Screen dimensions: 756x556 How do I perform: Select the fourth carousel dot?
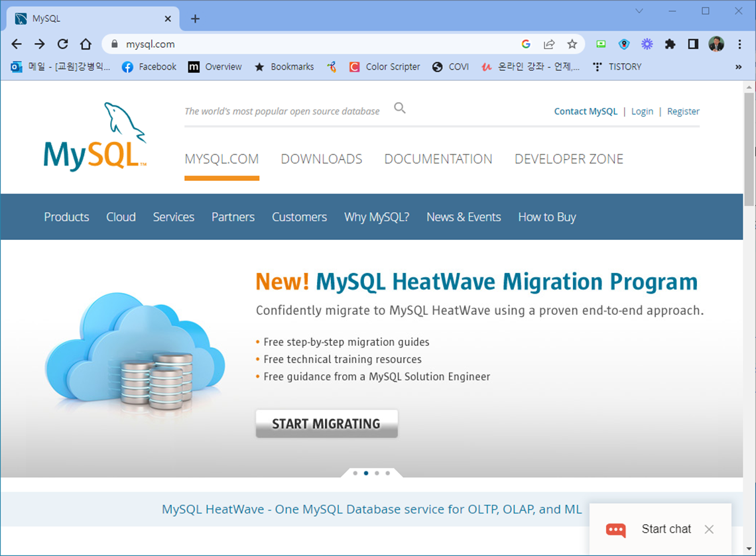(388, 473)
